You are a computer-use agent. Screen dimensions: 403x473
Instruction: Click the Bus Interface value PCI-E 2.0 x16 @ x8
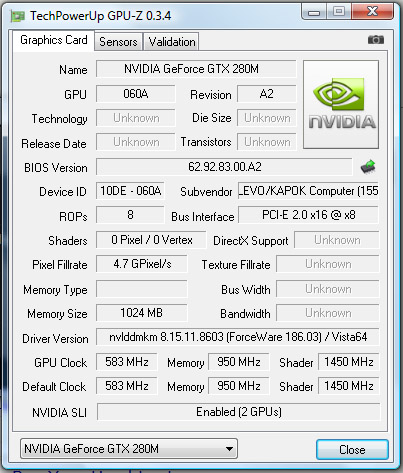(x=309, y=215)
